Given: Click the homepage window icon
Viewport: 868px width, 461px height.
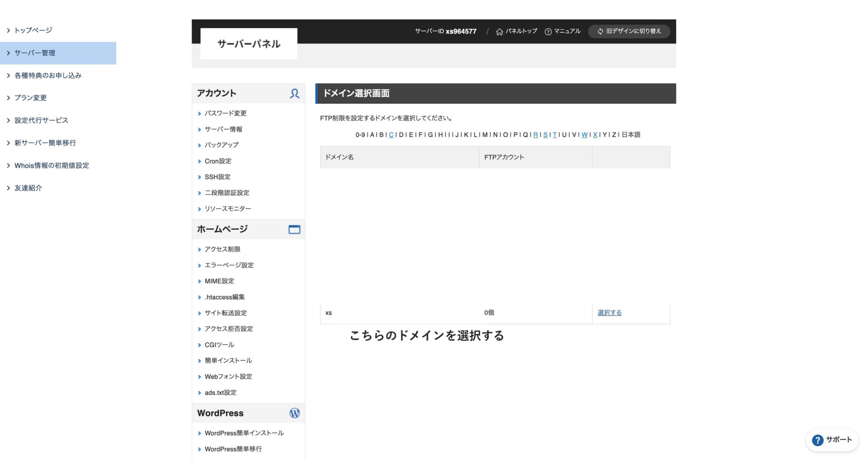Looking at the screenshot, I should click(294, 229).
